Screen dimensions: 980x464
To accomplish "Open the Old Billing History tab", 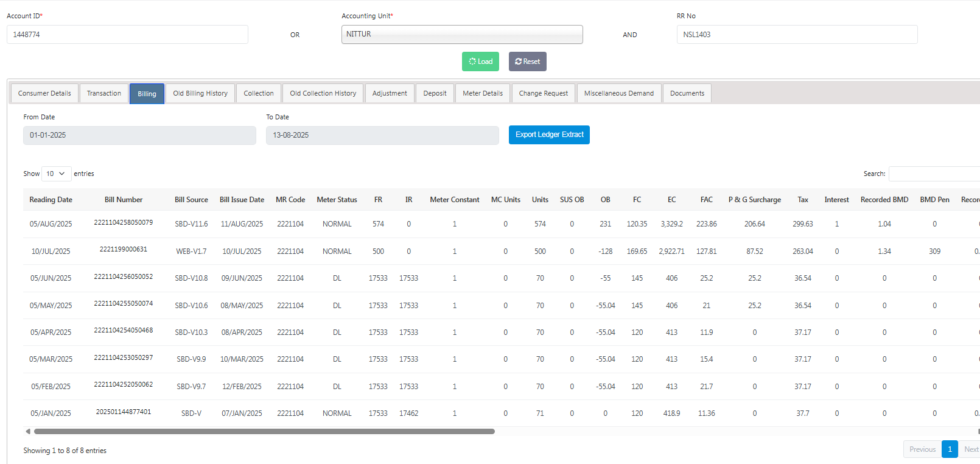I will click(200, 93).
